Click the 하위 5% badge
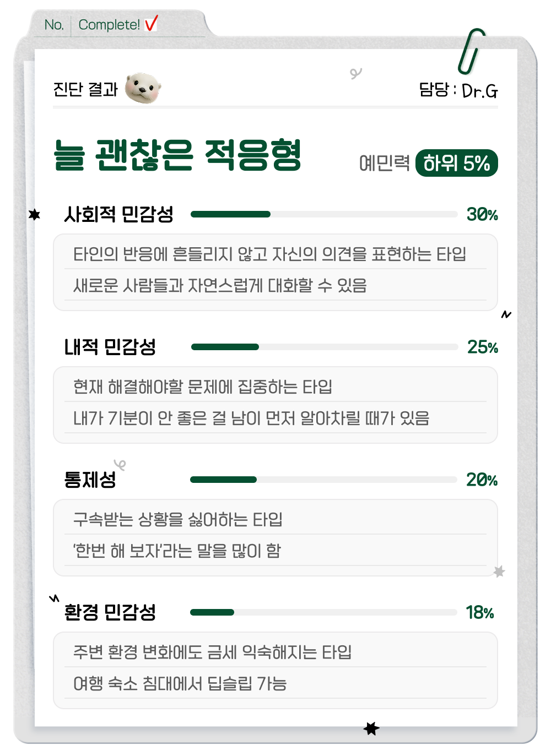The width and height of the screenshot is (551, 756). 456,164
